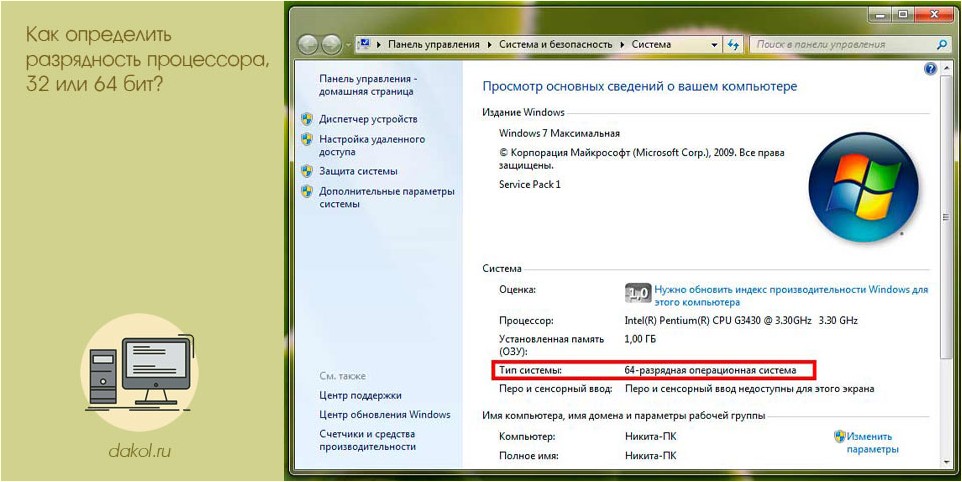The image size is (962, 482).
Task: Select the page heading Просмотр основных сведений
Action: click(640, 86)
